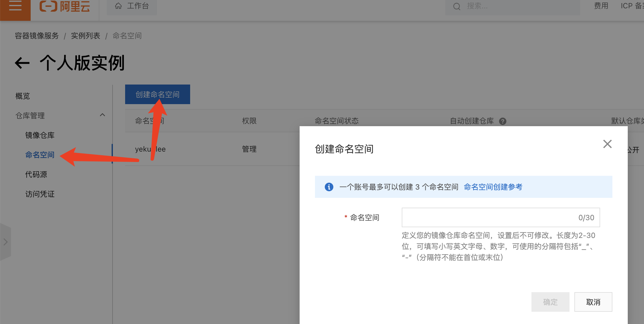Collapse the 仓库管理 menu section
Image resolution: width=644 pixels, height=324 pixels.
click(102, 115)
